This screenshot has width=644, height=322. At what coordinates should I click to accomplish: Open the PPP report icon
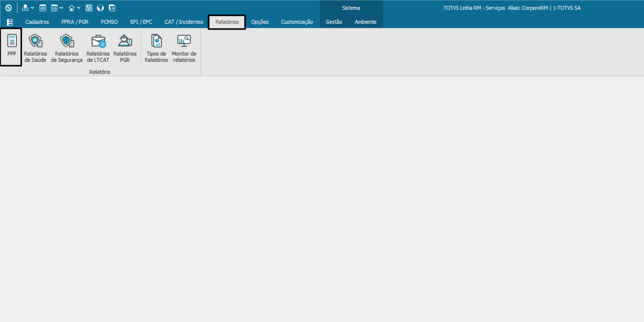pyautogui.click(x=12, y=46)
